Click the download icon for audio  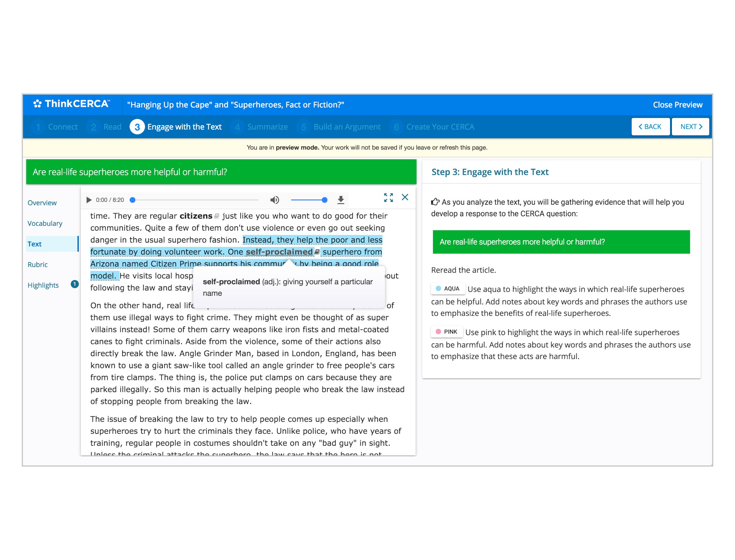coord(342,200)
